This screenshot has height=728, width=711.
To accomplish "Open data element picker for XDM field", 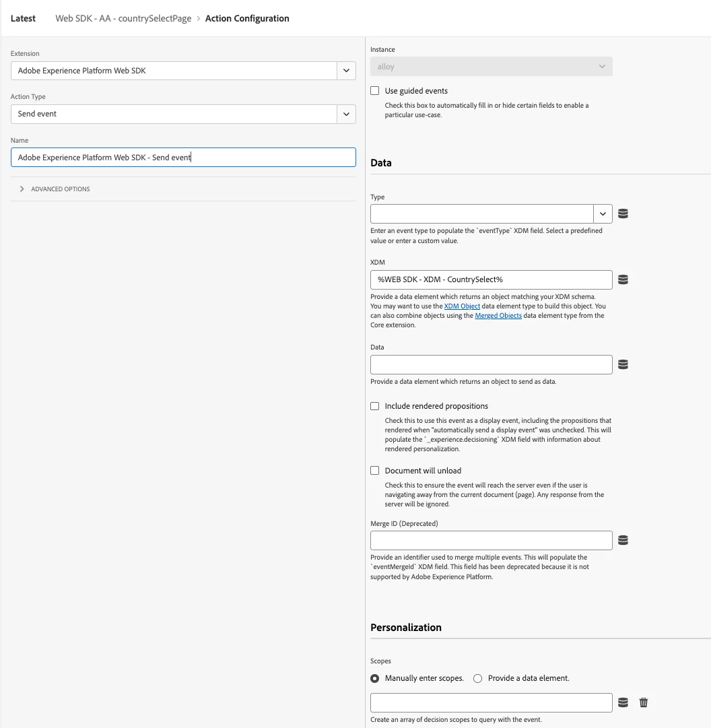I will [623, 279].
